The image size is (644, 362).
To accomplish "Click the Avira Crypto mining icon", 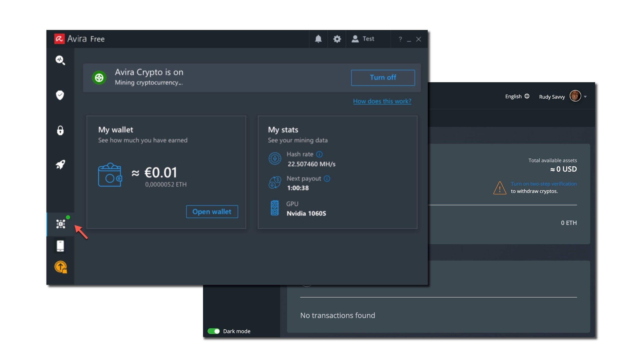I will point(61,224).
